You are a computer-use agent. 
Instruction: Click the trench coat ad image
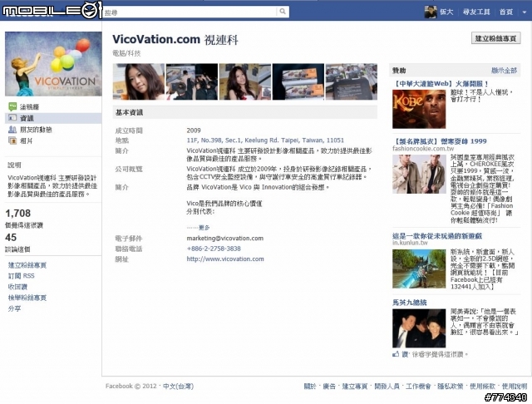click(x=419, y=175)
